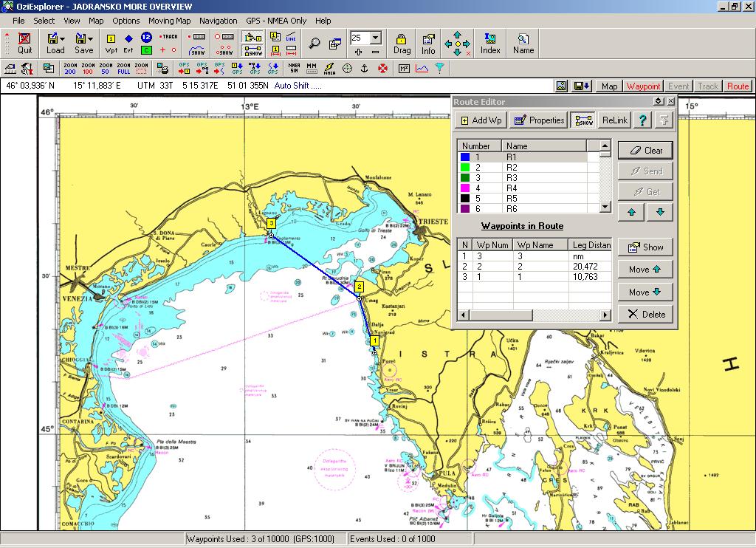Open the Select menu
756x548 pixels.
pyautogui.click(x=44, y=21)
